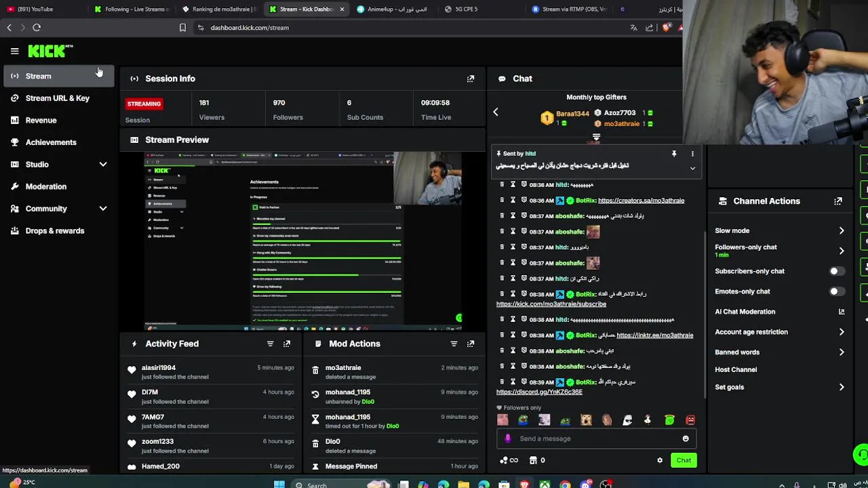Expand the Community sidebar section
The image size is (868, 488).
tap(103, 209)
